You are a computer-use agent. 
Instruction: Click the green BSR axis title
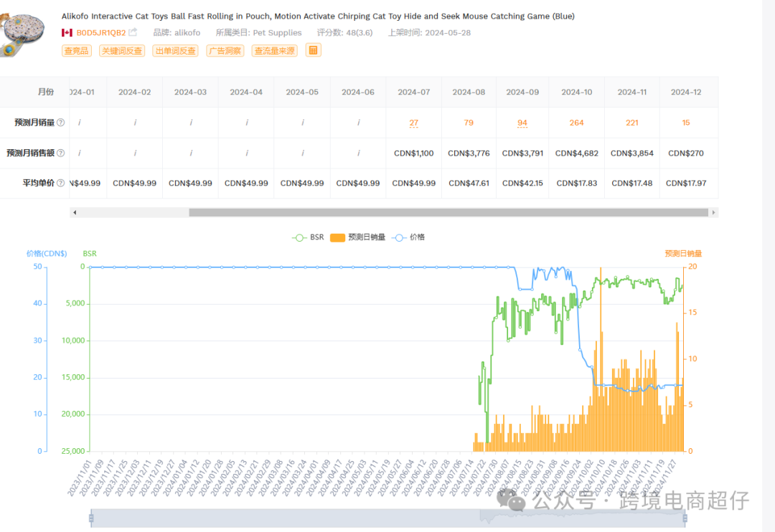[x=90, y=253]
